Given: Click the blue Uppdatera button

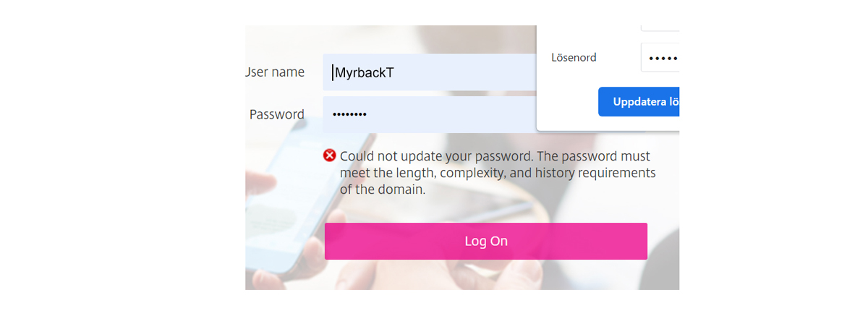Looking at the screenshot, I should point(639,102).
